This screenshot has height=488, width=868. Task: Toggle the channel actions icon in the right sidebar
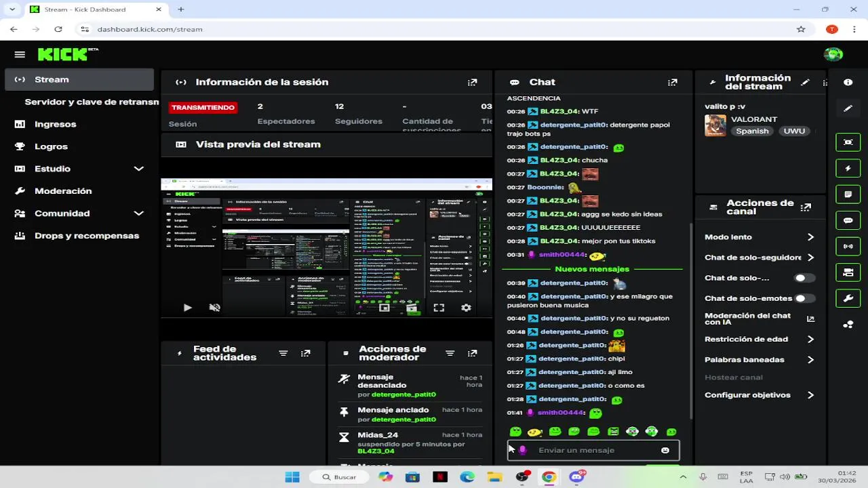click(x=848, y=272)
